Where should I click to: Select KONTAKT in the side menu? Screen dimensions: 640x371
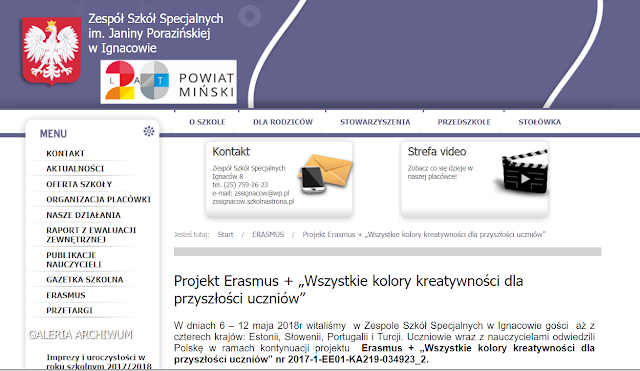65,153
